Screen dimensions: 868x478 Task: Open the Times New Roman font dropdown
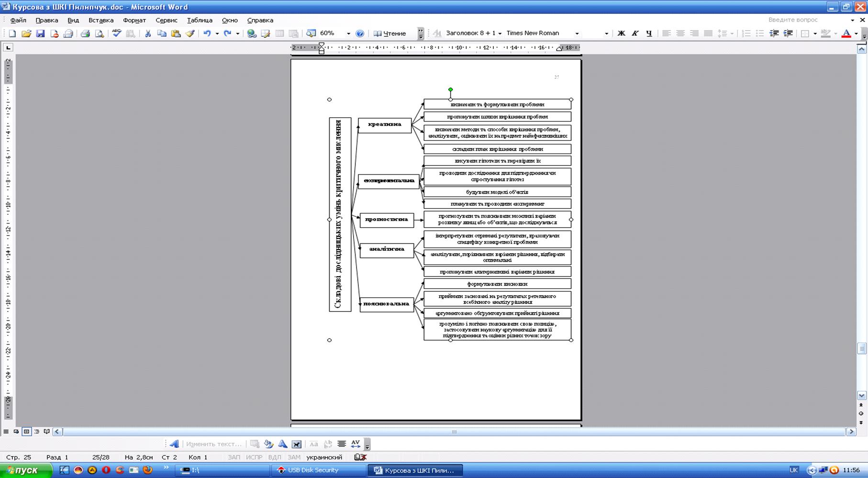577,33
